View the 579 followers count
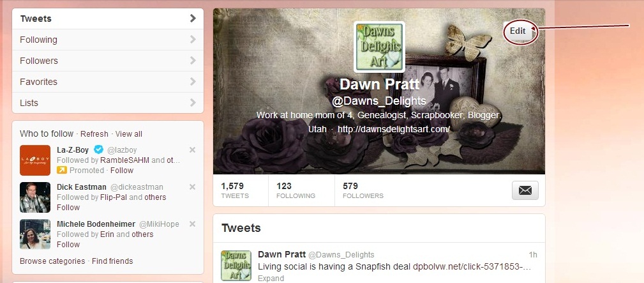 [363, 190]
